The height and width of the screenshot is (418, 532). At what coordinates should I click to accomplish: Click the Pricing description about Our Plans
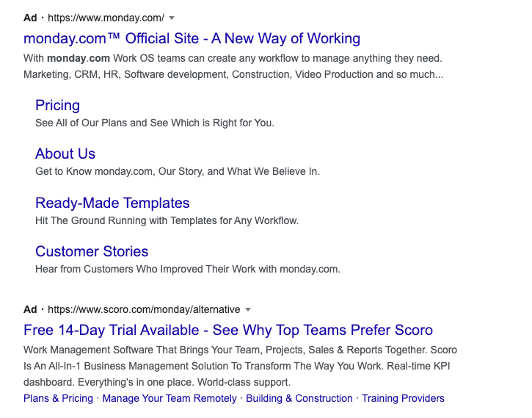pyautogui.click(x=155, y=123)
